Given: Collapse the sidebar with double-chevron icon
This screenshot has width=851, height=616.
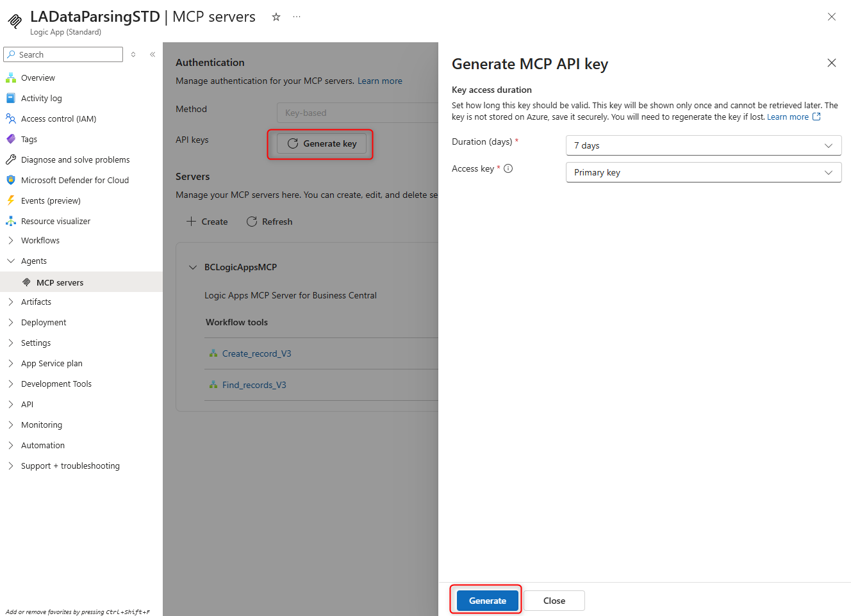Looking at the screenshot, I should click(153, 54).
